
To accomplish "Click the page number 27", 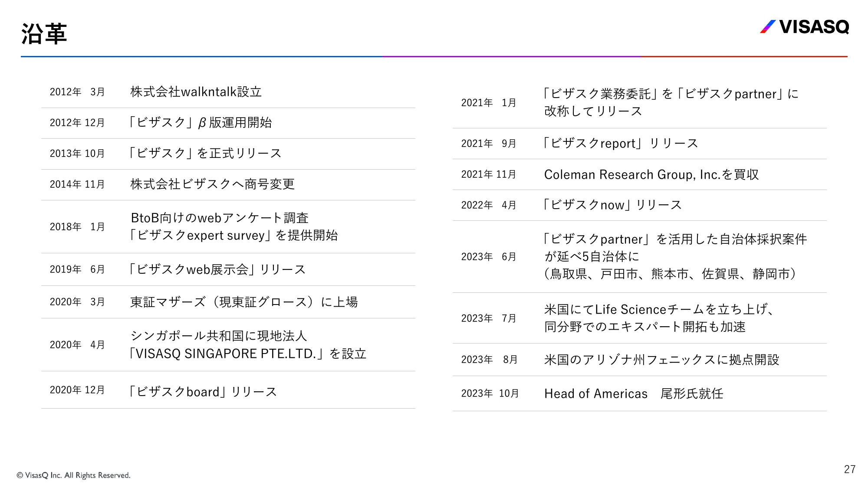I will [x=850, y=469].
